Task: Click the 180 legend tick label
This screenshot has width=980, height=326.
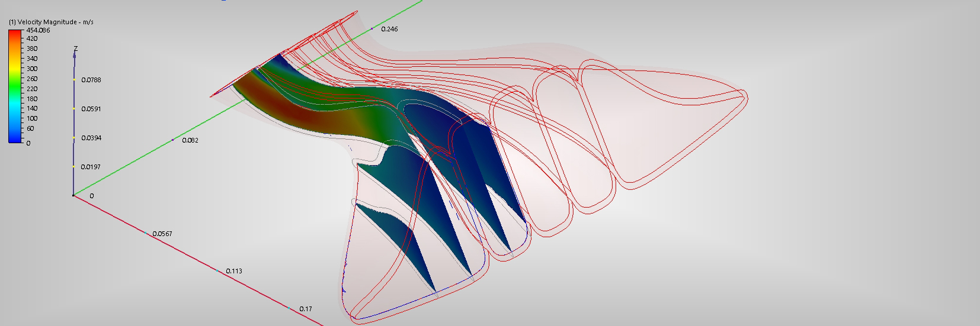Action: coord(32,99)
